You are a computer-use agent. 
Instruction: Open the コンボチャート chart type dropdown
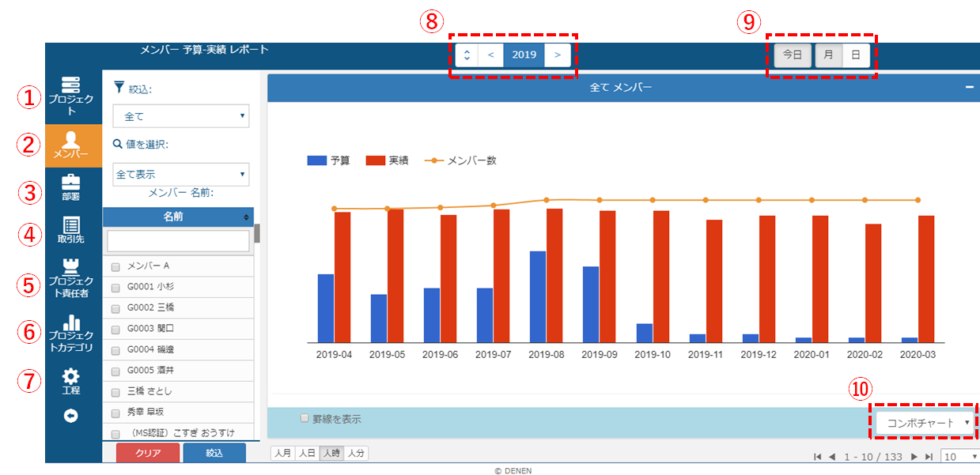coord(925,423)
